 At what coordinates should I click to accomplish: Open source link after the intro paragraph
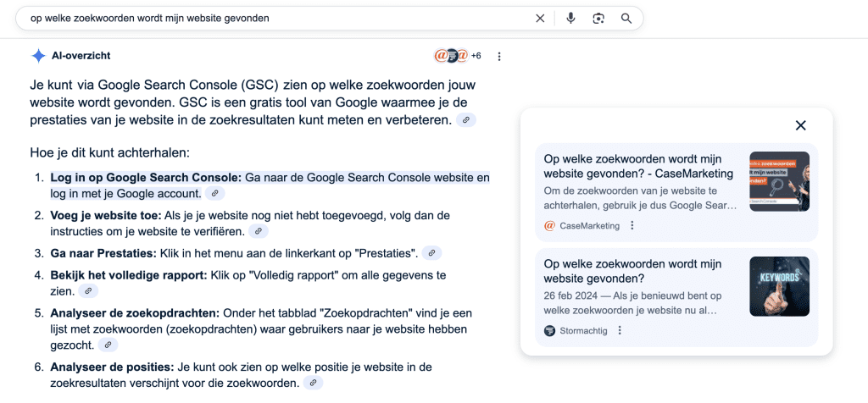[x=466, y=120]
